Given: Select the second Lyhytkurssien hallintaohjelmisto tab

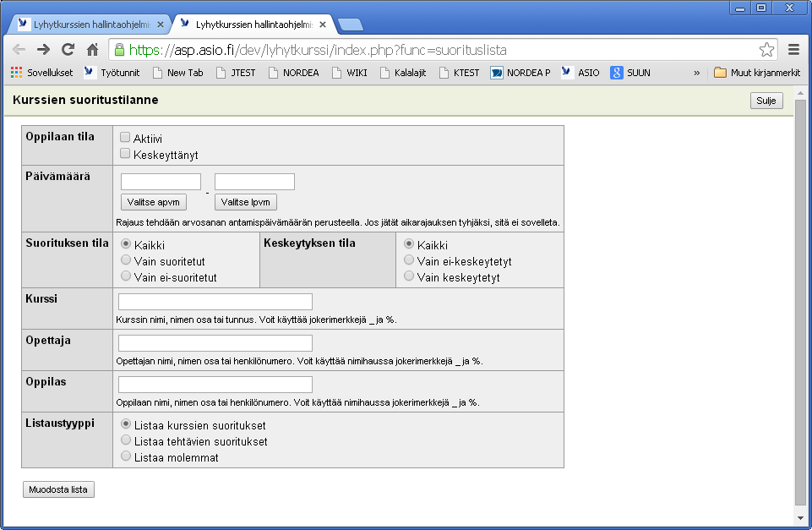Looking at the screenshot, I should coord(253,25).
